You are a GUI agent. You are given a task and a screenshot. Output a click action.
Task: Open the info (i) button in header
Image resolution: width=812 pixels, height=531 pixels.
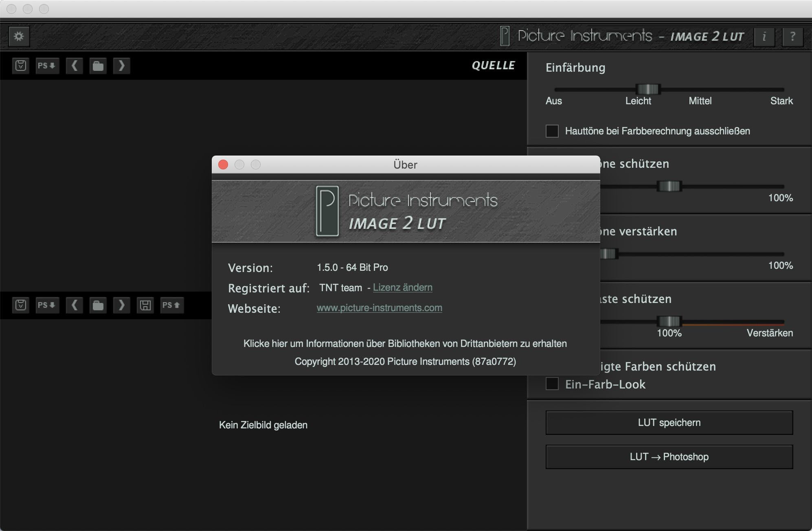[764, 37]
